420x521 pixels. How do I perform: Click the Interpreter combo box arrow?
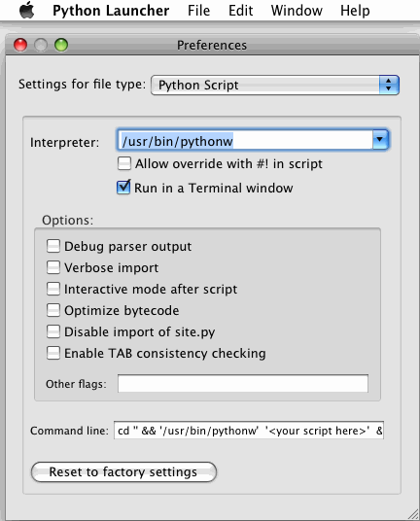[380, 140]
